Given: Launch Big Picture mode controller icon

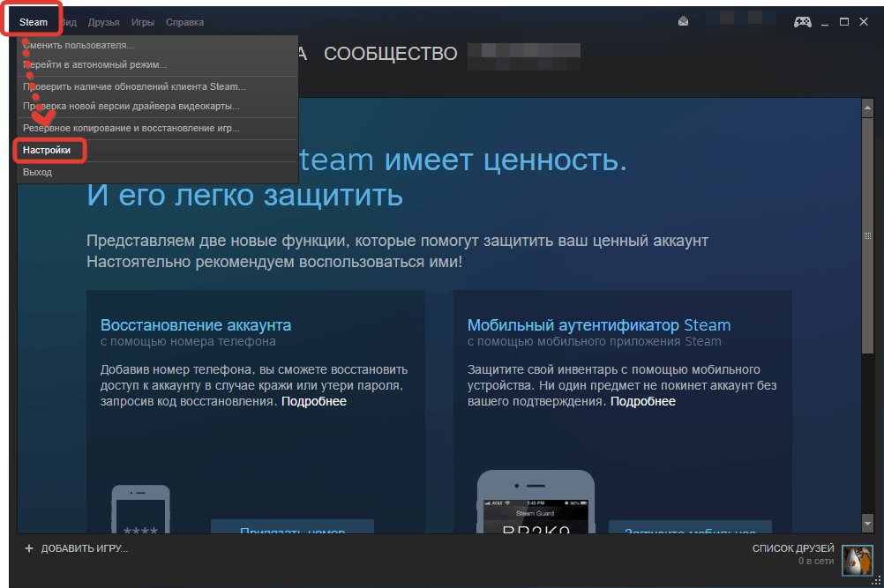Looking at the screenshot, I should [802, 22].
